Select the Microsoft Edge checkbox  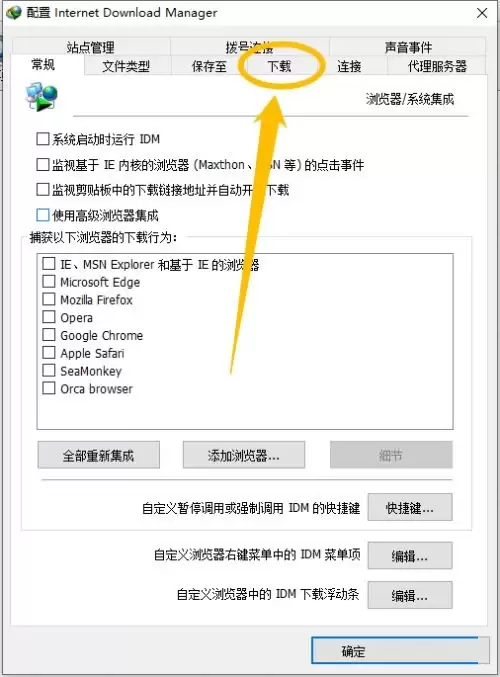[x=49, y=282]
